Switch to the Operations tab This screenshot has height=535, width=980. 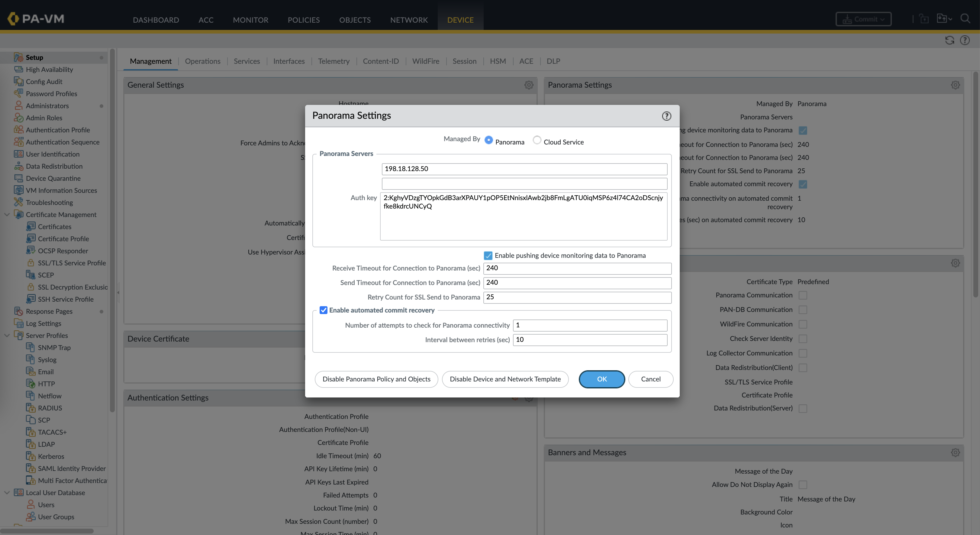pos(202,61)
